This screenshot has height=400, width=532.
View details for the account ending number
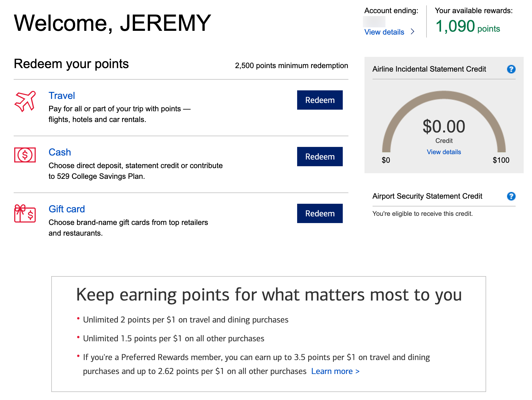[384, 32]
